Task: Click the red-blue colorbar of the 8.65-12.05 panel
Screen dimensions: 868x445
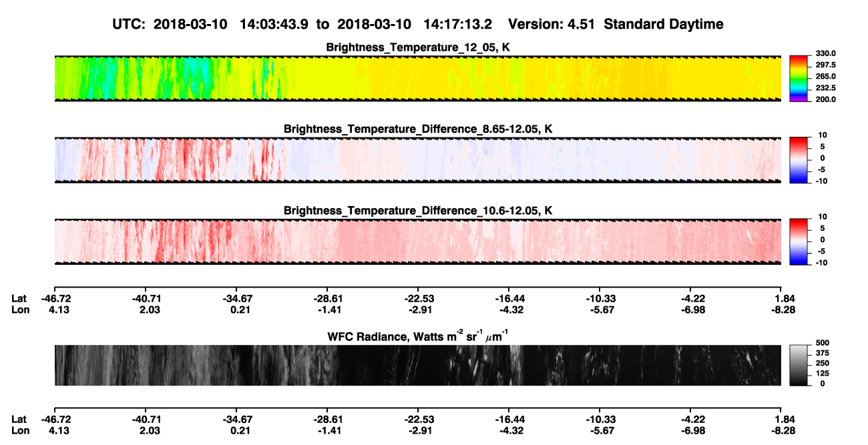Action: pos(799,160)
